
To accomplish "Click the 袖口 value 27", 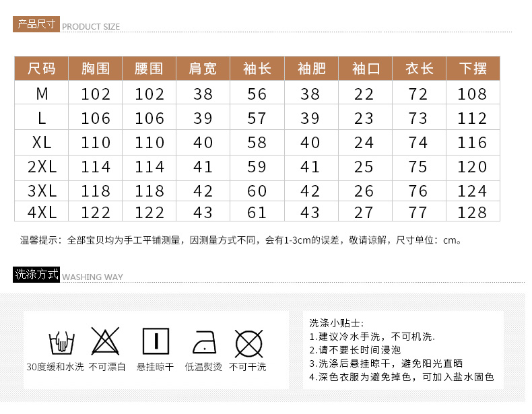I will point(364,213).
